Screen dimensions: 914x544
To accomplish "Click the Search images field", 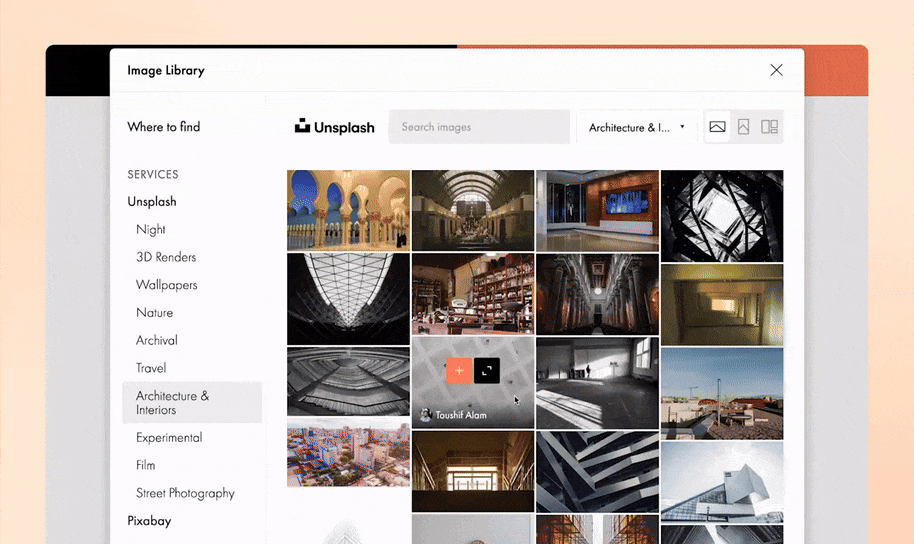I will 479,127.
